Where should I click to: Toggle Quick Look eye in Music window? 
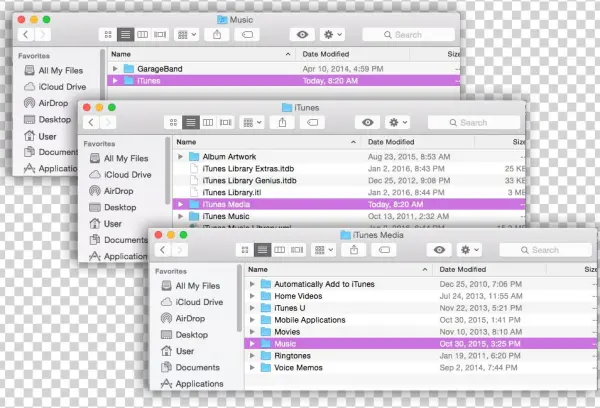(x=302, y=35)
